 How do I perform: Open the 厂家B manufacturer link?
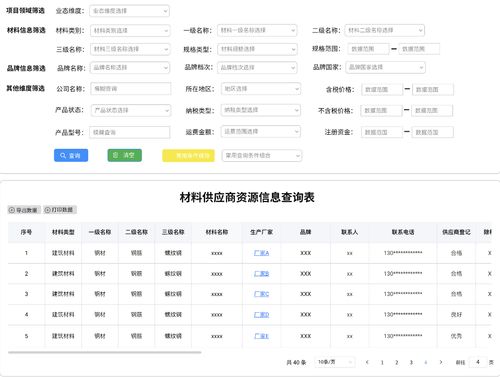tap(261, 274)
